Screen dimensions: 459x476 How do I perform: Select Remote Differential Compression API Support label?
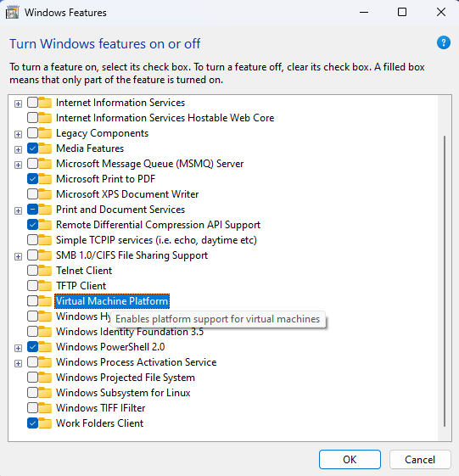[x=158, y=225]
